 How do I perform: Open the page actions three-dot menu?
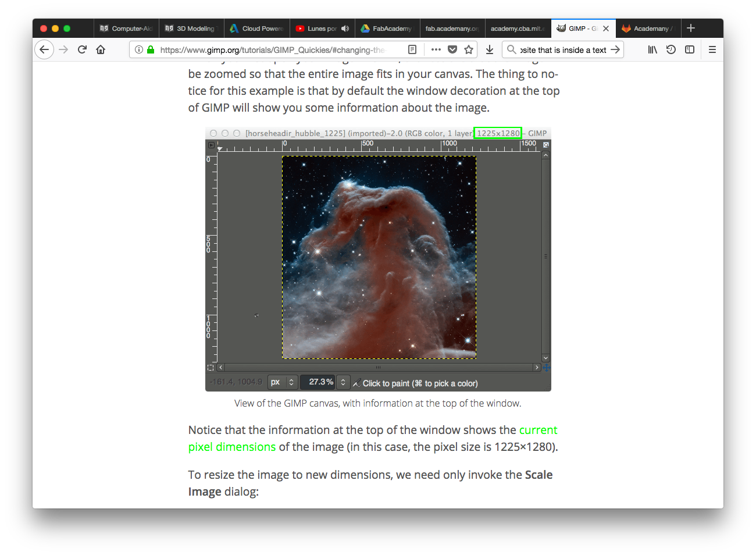tap(436, 49)
